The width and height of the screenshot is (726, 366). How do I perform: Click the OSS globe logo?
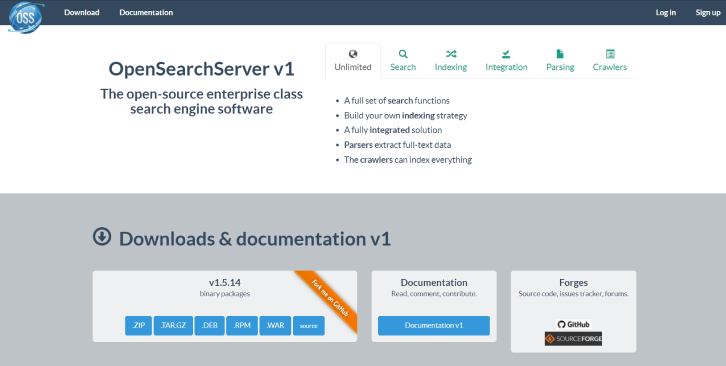25,17
